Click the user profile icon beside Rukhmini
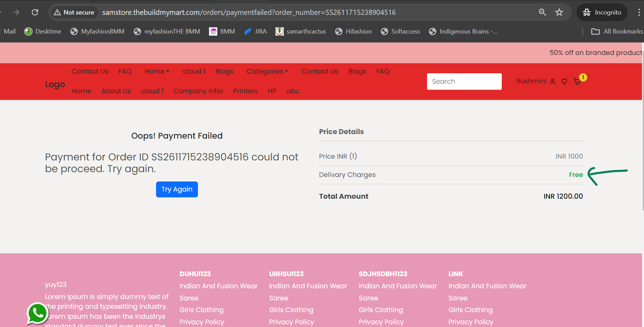 [x=553, y=82]
